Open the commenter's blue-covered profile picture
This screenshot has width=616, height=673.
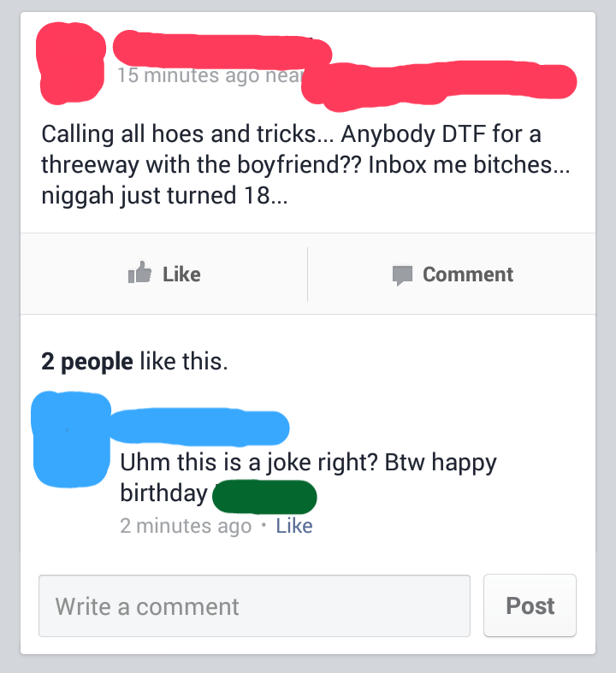tap(71, 439)
